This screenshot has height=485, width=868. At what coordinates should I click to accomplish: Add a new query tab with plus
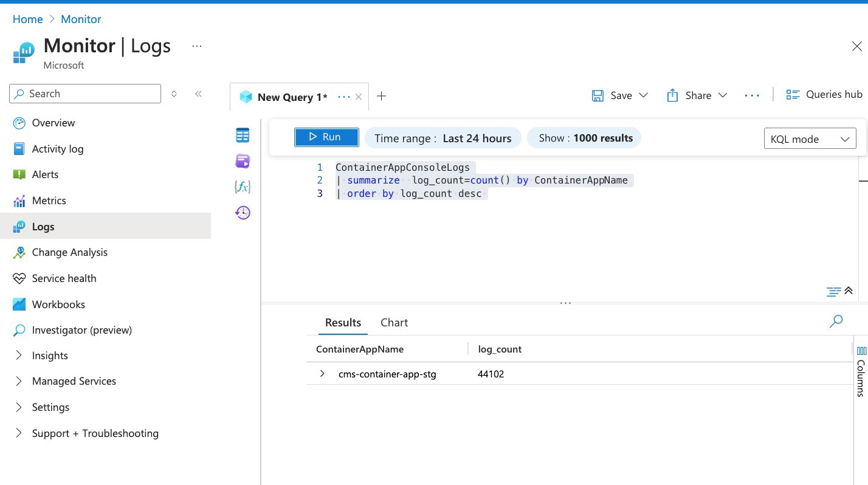[382, 96]
